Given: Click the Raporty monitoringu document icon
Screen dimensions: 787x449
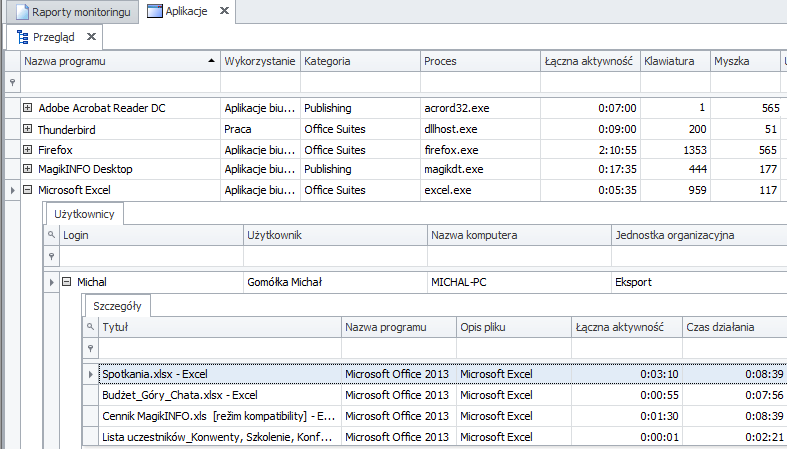Looking at the screenshot, I should (22, 12).
